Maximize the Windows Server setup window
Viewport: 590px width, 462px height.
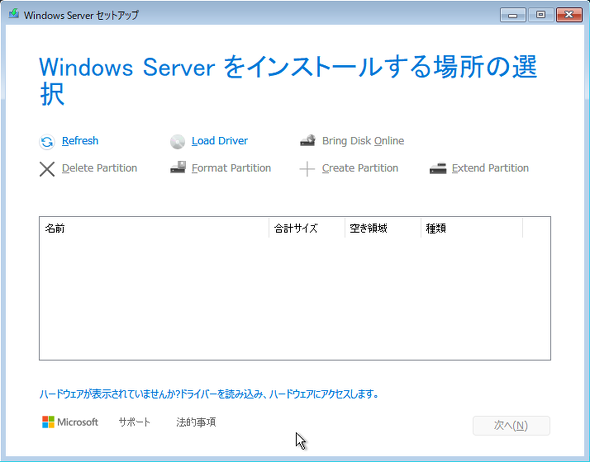click(541, 15)
